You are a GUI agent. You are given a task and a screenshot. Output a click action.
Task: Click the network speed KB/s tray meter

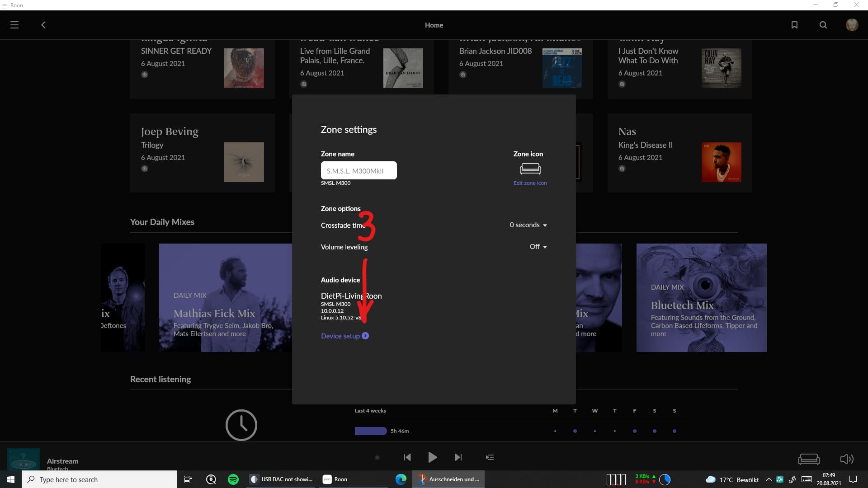pos(645,479)
